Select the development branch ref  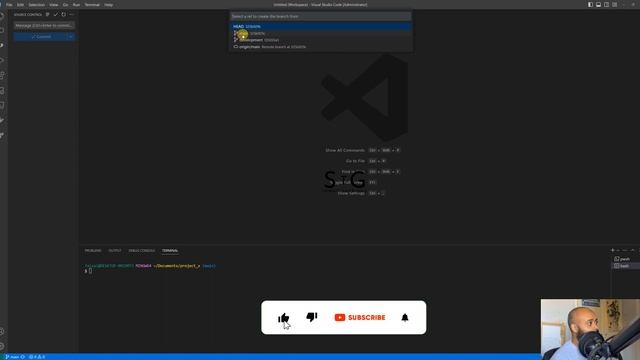point(320,40)
